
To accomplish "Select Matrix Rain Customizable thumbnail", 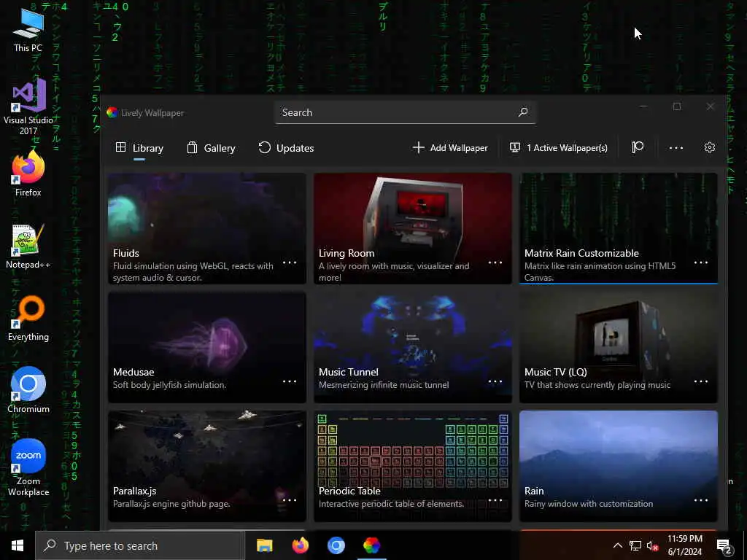I will point(619,228).
